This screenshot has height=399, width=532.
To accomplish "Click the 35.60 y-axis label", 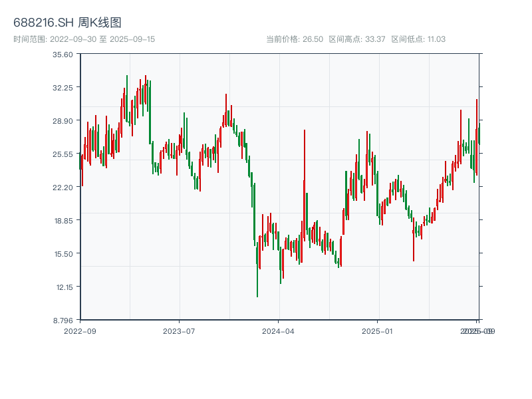I will (63, 55).
